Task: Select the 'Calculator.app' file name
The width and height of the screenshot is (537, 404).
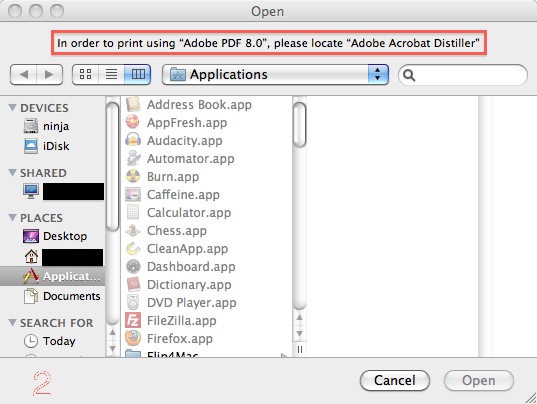Action: pos(189,213)
